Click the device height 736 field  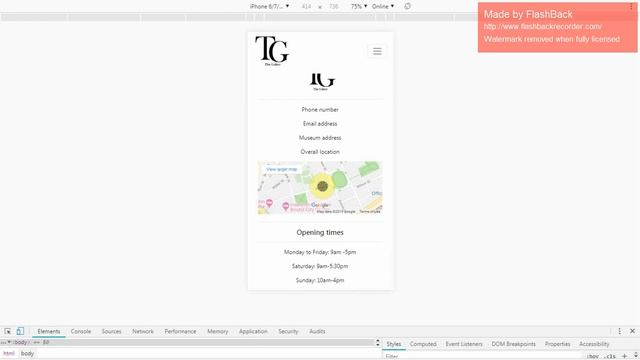333,7
